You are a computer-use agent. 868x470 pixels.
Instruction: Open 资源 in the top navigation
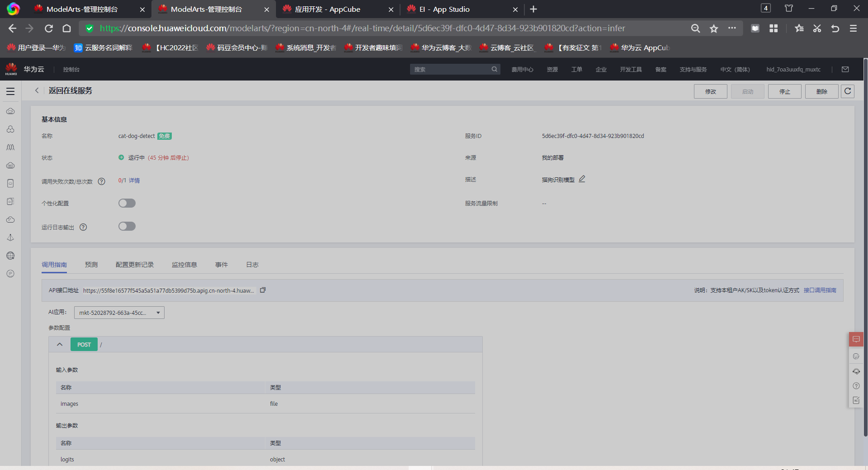[552, 69]
